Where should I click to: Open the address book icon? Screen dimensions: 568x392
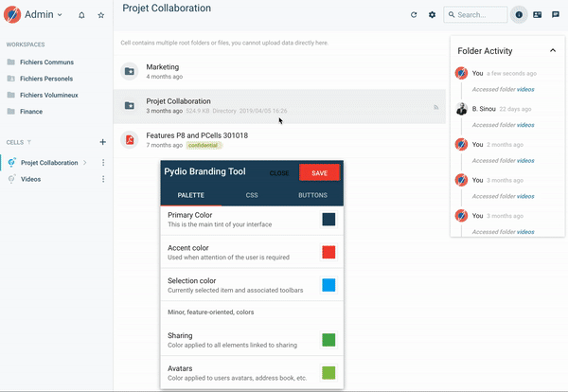[537, 15]
